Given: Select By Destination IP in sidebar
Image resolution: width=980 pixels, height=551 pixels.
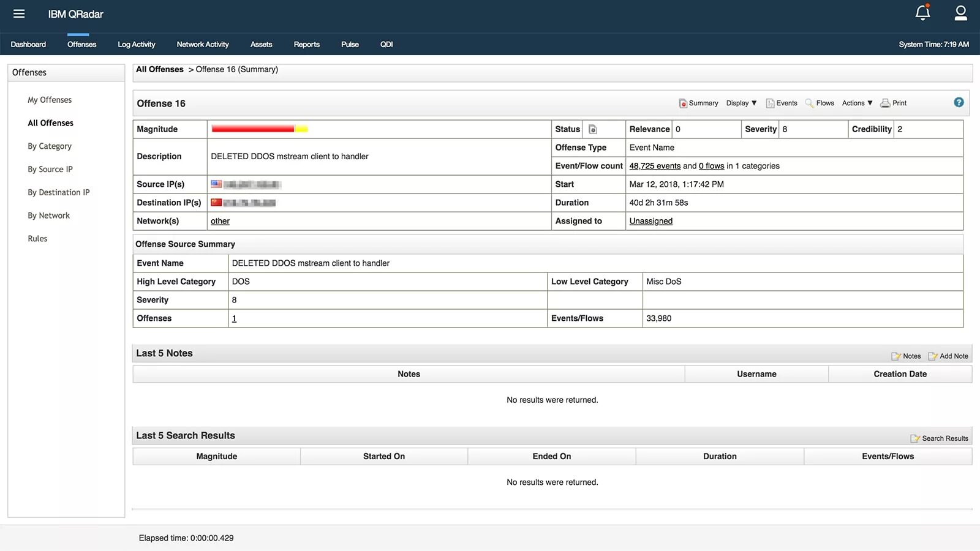Looking at the screenshot, I should [x=59, y=192].
